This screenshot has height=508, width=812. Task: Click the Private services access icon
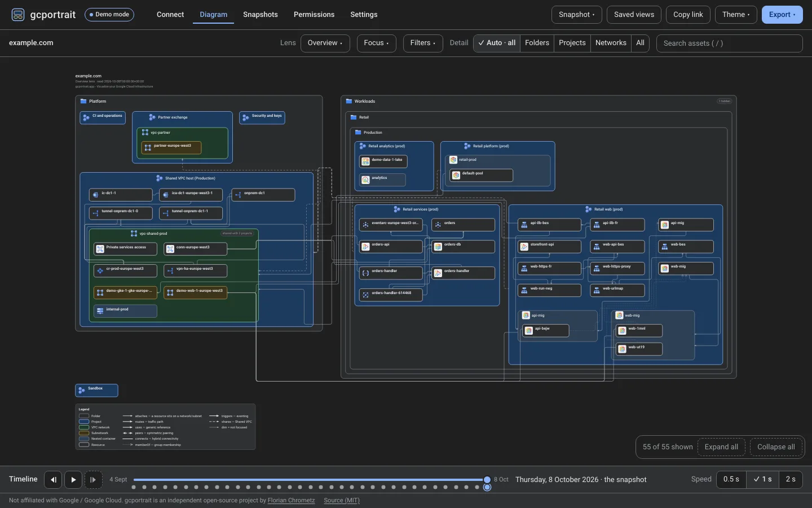tap(100, 248)
